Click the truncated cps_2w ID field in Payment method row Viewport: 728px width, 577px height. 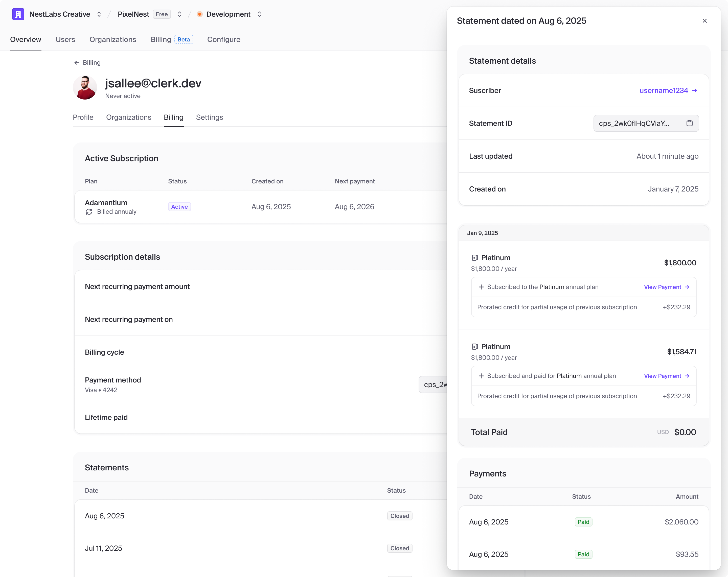click(433, 384)
